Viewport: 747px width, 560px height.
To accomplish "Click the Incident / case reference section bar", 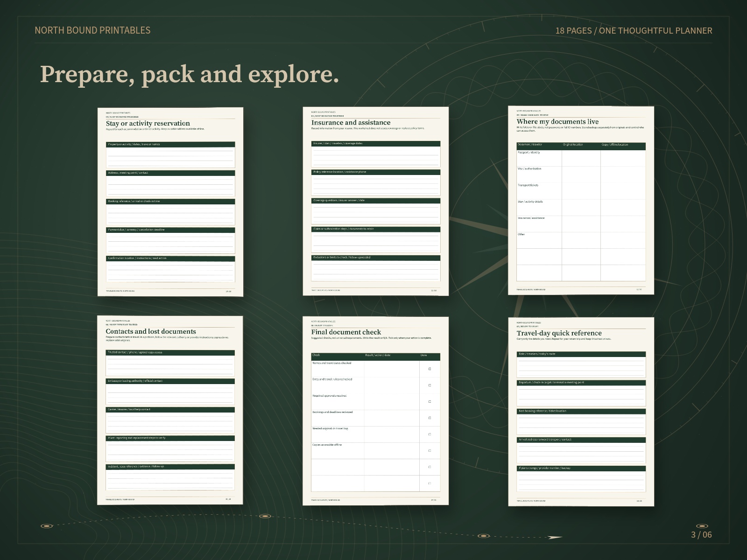I will click(170, 466).
